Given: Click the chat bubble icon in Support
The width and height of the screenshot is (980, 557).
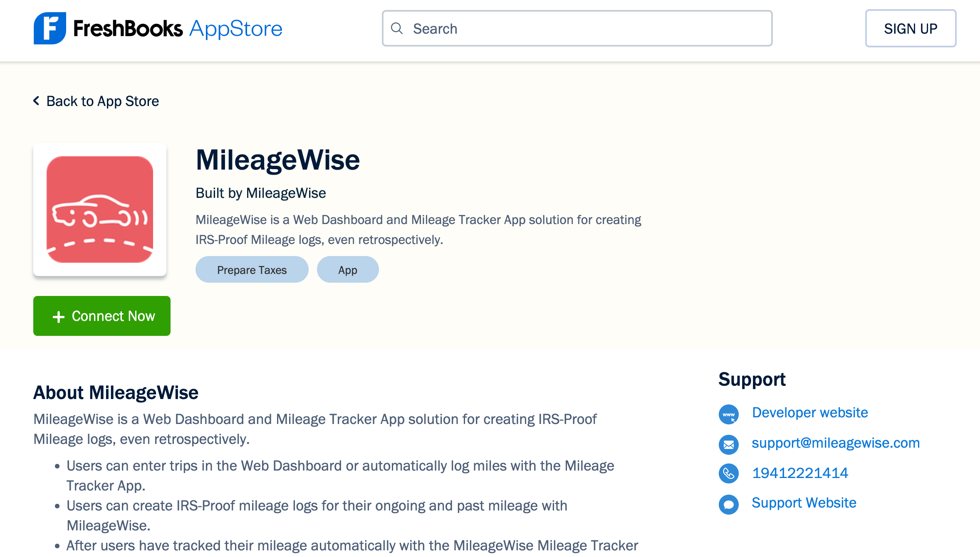Looking at the screenshot, I should (729, 504).
